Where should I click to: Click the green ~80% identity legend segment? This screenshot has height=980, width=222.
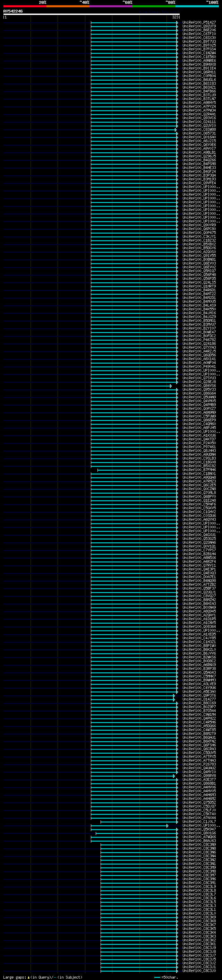154,7
